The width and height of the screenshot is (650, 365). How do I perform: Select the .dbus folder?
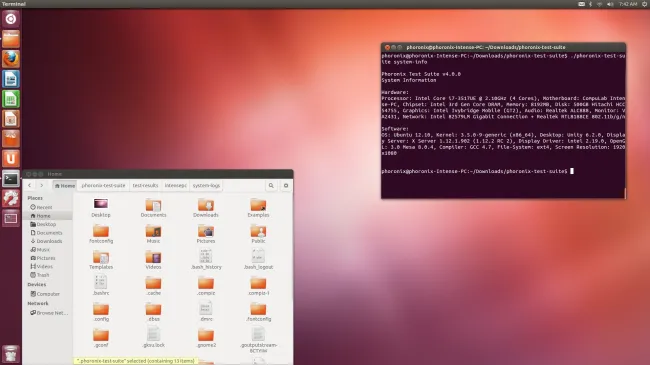point(153,312)
